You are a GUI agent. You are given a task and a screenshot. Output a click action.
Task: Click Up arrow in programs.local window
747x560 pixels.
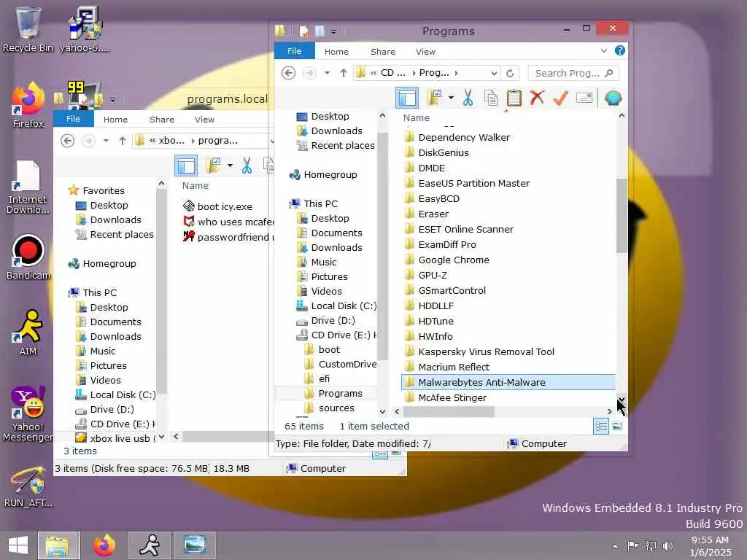point(123,141)
